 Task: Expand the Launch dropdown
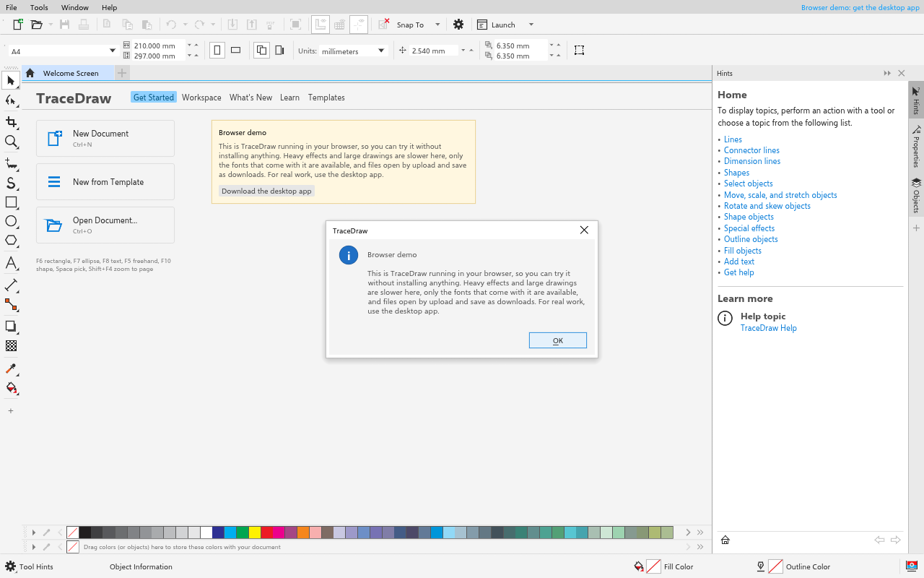pyautogui.click(x=531, y=25)
